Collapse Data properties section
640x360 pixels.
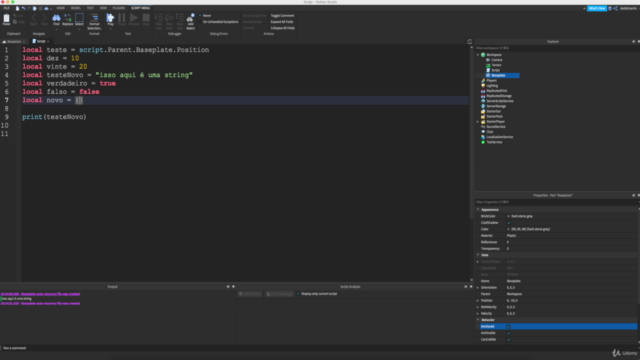478,255
